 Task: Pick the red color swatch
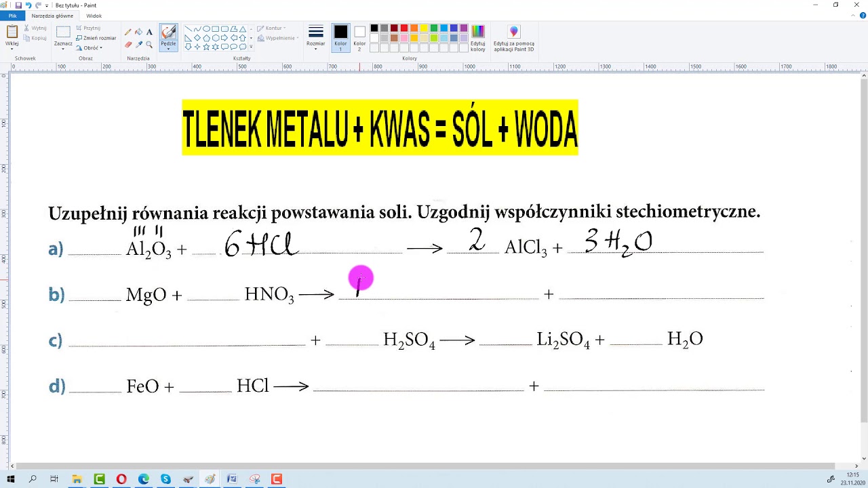click(x=404, y=28)
